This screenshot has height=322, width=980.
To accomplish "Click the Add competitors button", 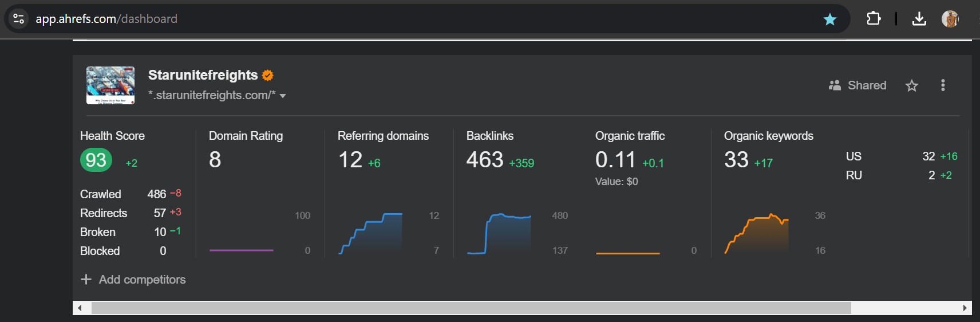I will (133, 280).
